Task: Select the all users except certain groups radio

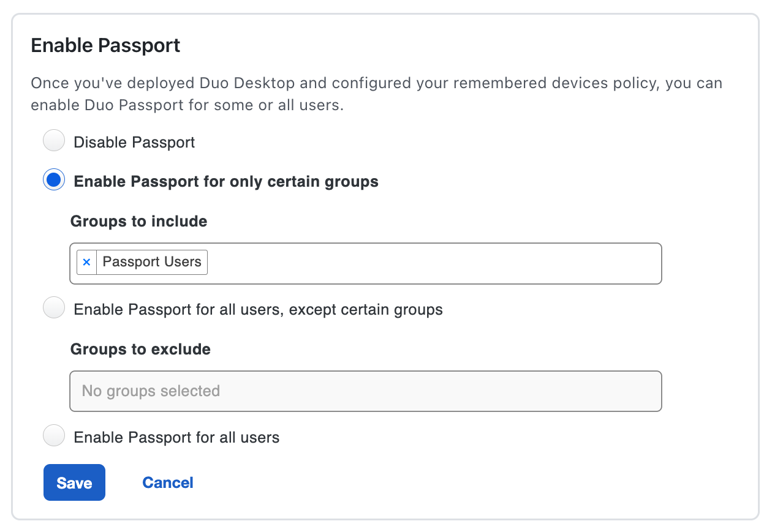Action: [54, 308]
